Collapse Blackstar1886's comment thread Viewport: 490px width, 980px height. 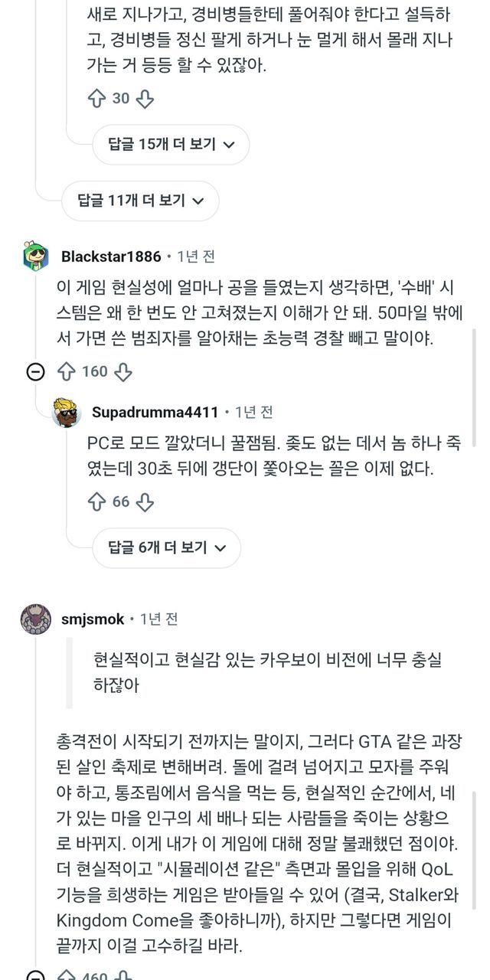(35, 372)
